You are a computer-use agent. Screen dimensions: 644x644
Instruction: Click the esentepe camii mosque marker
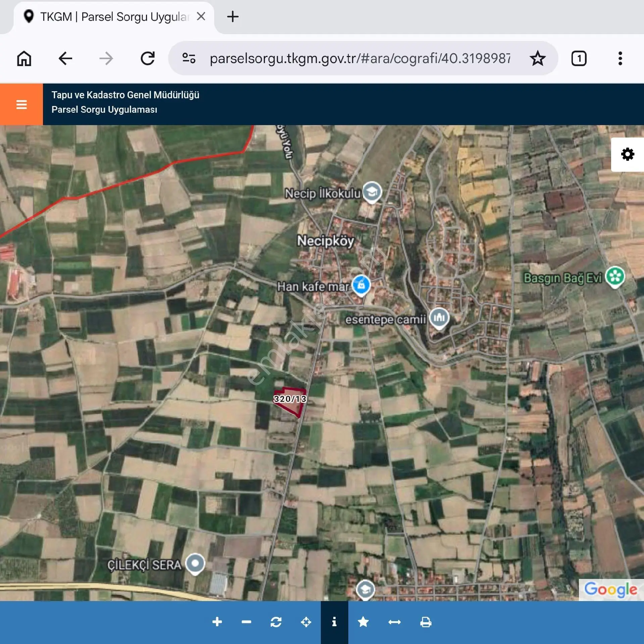pyautogui.click(x=439, y=318)
